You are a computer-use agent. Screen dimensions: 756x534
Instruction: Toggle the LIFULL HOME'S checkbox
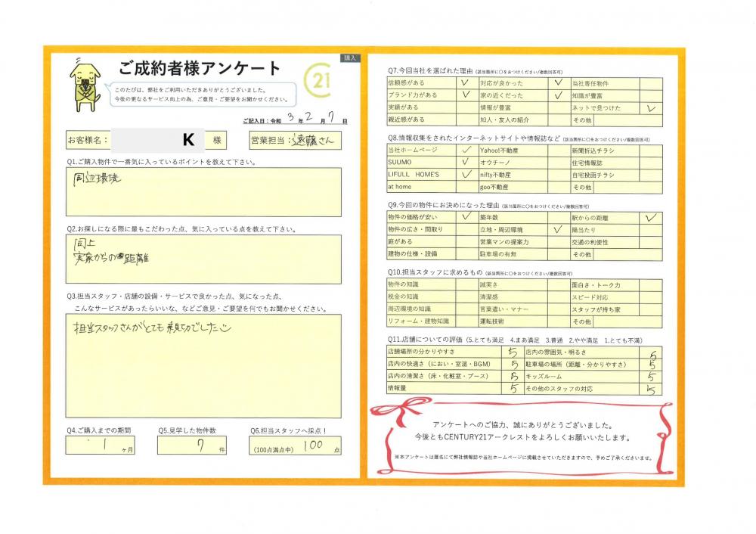pyautogui.click(x=464, y=174)
